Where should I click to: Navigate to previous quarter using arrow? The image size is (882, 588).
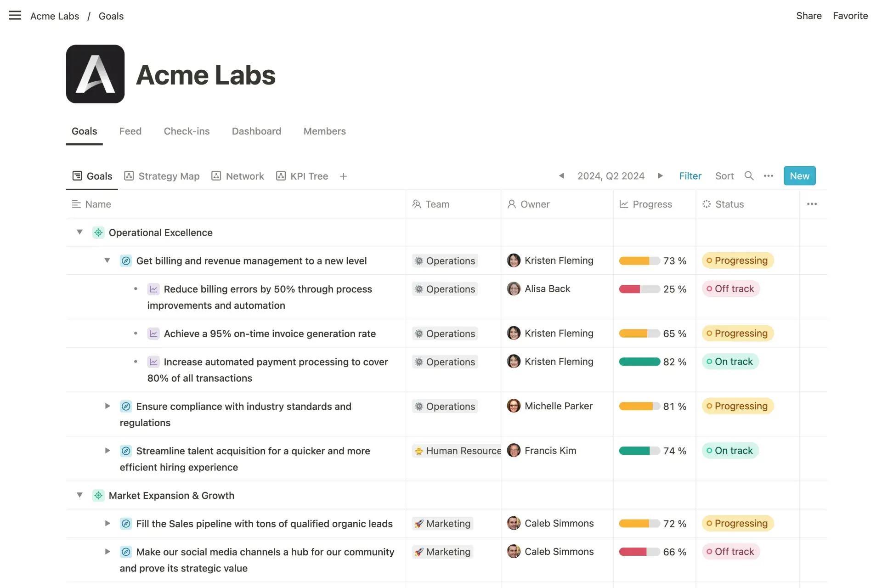coord(561,175)
